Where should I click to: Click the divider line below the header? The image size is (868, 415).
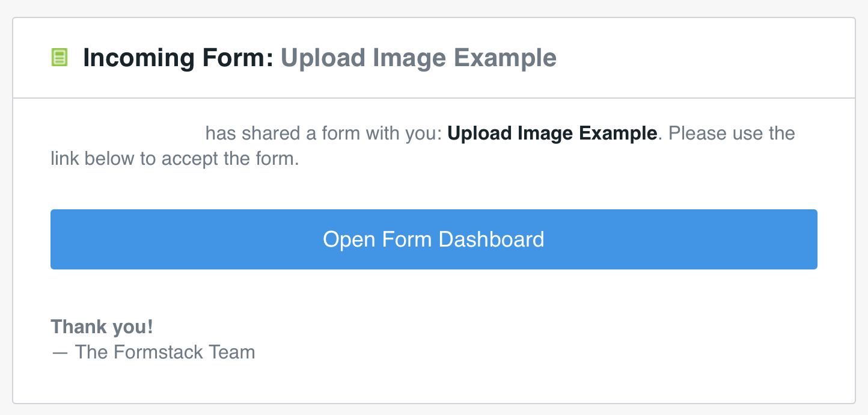point(433,98)
